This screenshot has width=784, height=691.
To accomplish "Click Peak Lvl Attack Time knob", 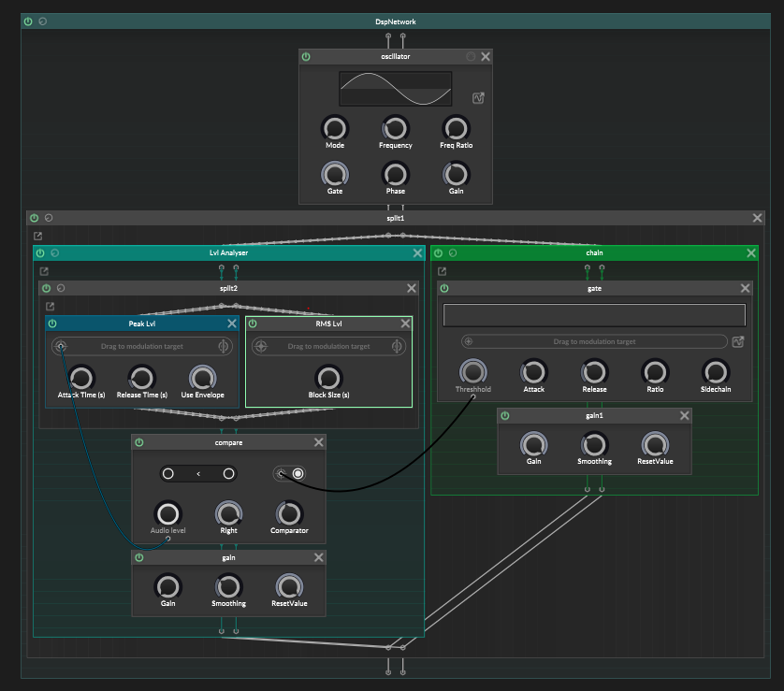I will coord(81,378).
